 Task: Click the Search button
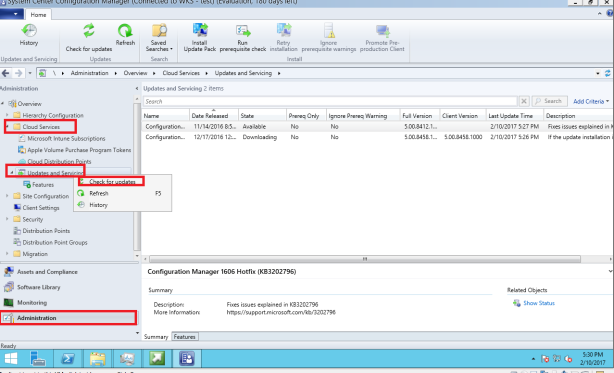549,101
